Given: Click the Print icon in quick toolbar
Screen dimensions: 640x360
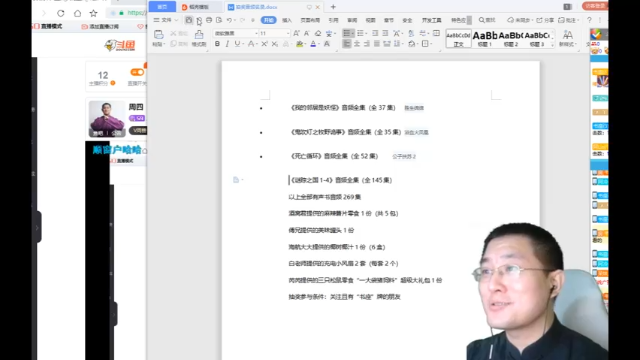Looking at the screenshot, I should pyautogui.click(x=209, y=20).
